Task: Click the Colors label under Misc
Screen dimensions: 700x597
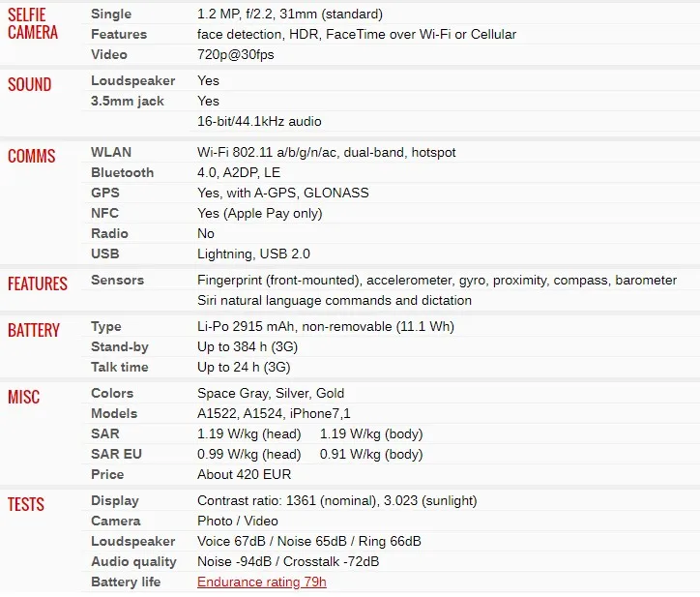Action: [112, 393]
